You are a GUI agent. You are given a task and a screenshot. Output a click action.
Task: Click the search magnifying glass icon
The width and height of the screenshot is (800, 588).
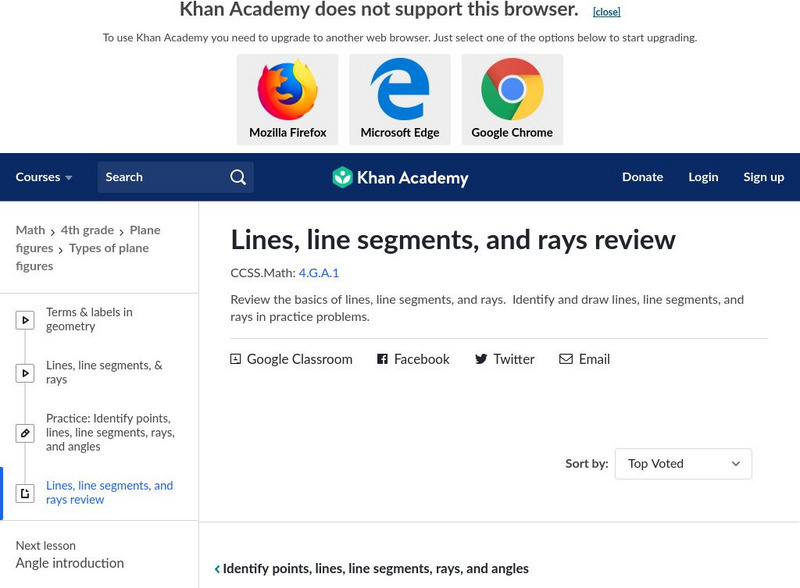(x=238, y=177)
